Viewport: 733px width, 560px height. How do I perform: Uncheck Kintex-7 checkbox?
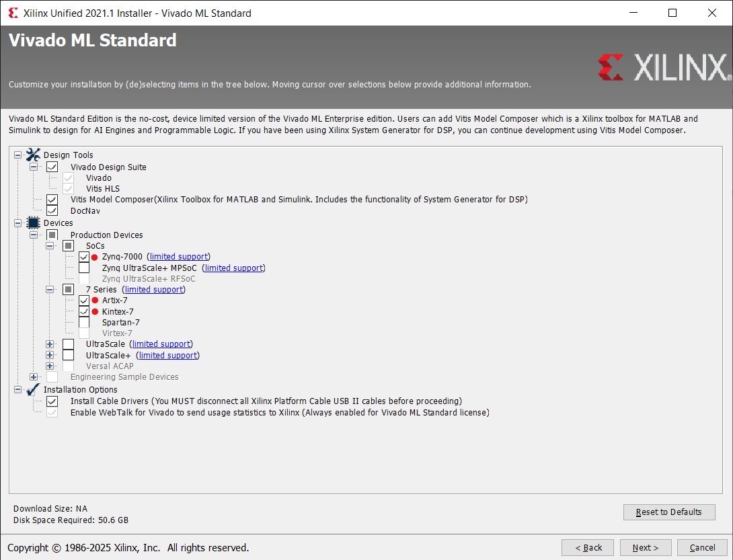pyautogui.click(x=84, y=311)
